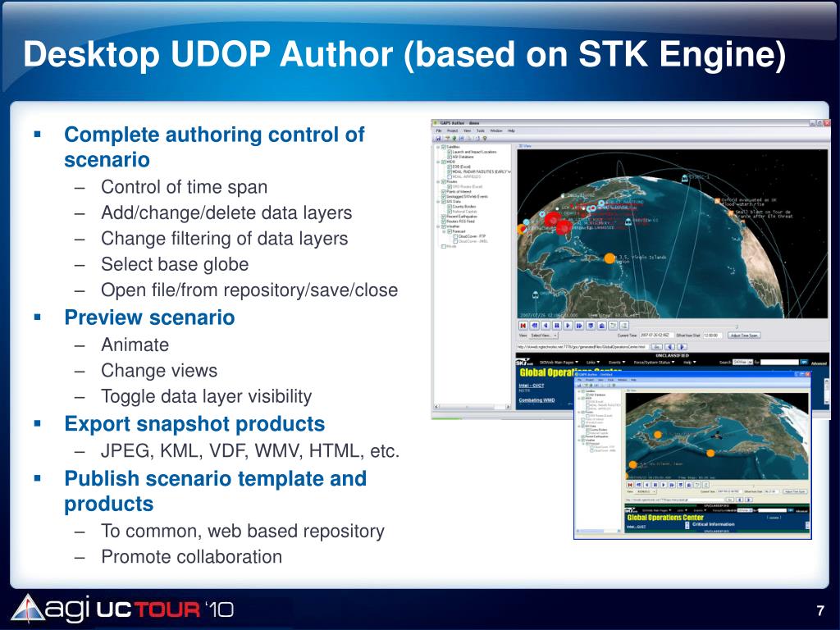
Task: Play the animation forward in the Untitled window
Action: [x=664, y=485]
